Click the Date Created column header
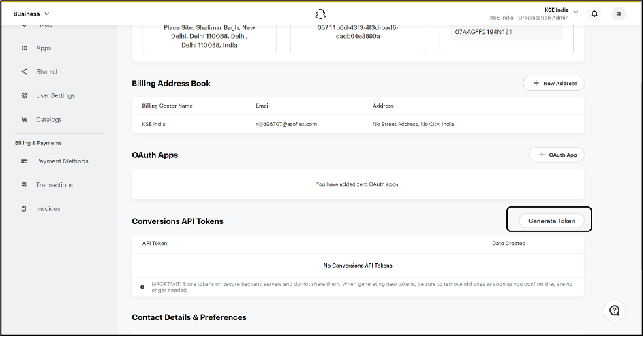 [509, 244]
